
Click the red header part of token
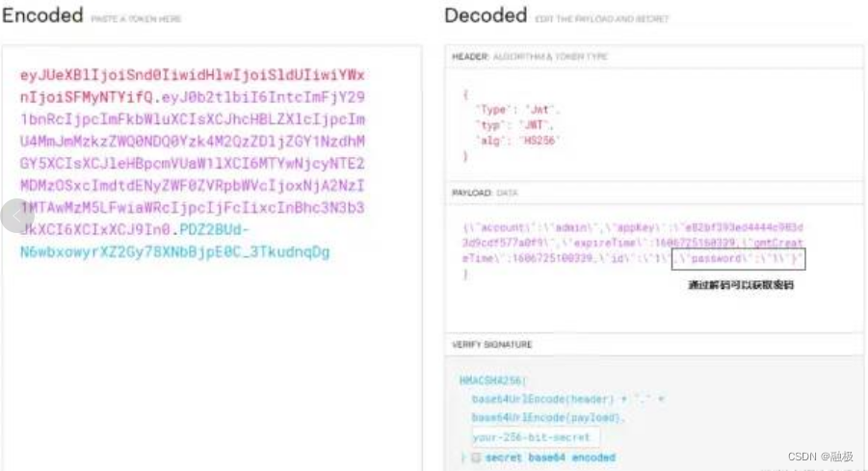(x=192, y=86)
